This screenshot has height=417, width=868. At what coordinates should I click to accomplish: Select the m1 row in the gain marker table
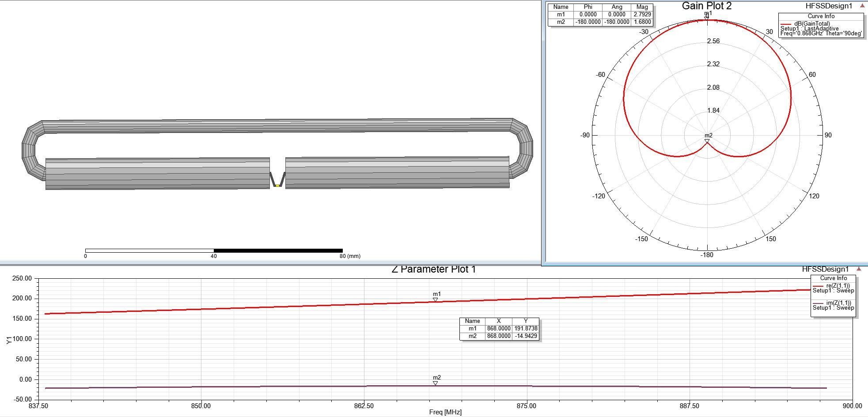(x=600, y=15)
